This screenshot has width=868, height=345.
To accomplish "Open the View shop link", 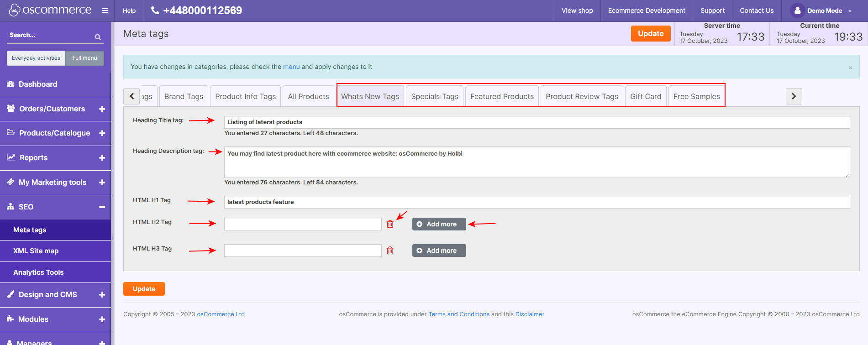I will click(x=577, y=10).
